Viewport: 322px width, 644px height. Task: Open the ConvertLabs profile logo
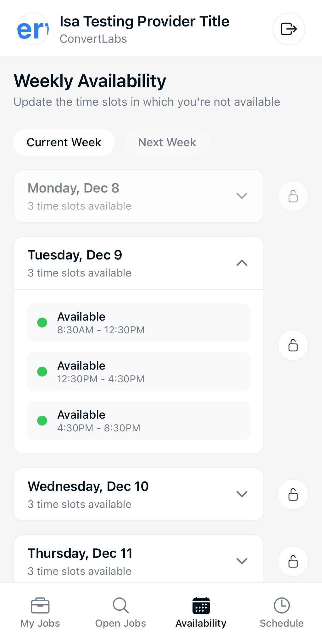[x=33, y=29]
